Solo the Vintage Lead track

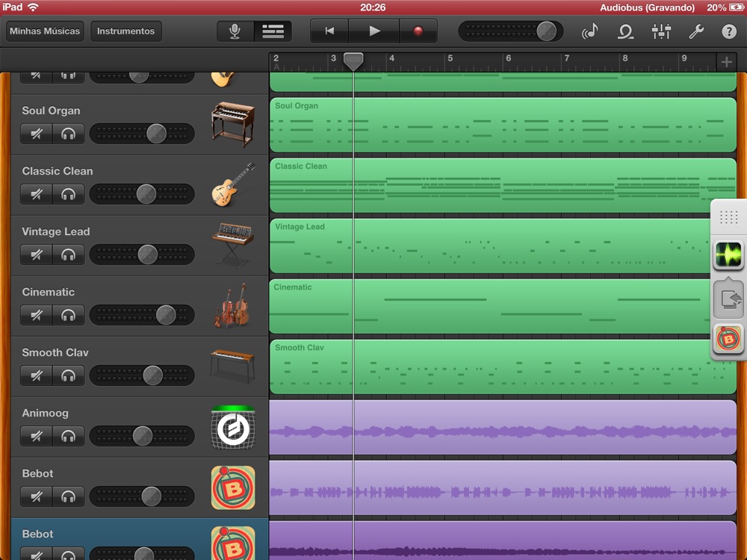pyautogui.click(x=68, y=255)
